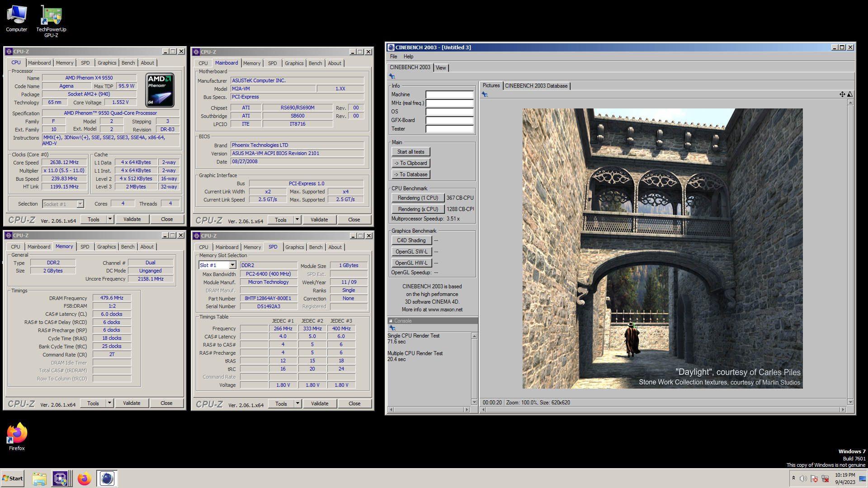Click the To Clipboard button
Screen dimensions: 868x488
click(410, 163)
